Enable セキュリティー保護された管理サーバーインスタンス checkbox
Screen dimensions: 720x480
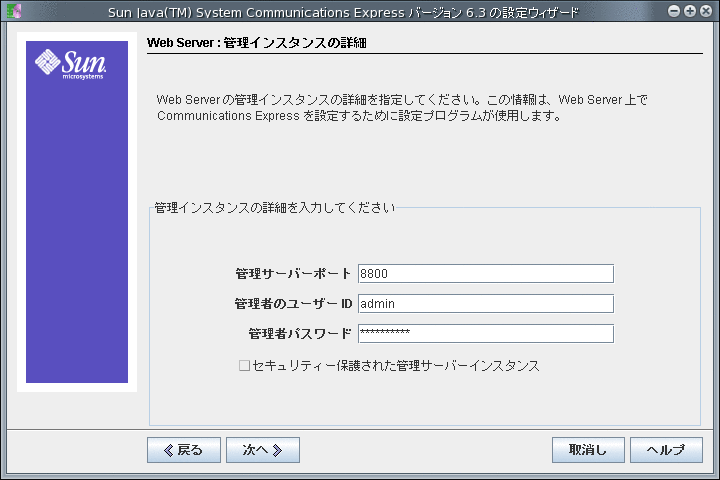(x=244, y=366)
